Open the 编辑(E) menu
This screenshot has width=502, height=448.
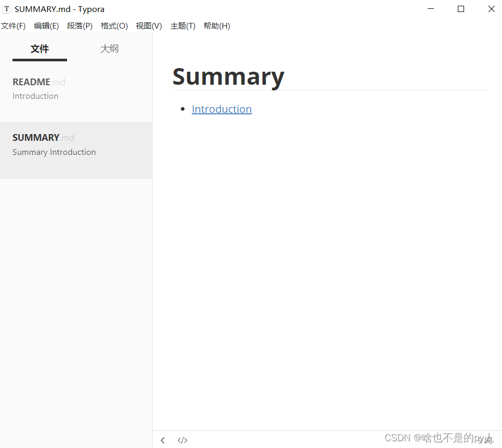tap(46, 26)
